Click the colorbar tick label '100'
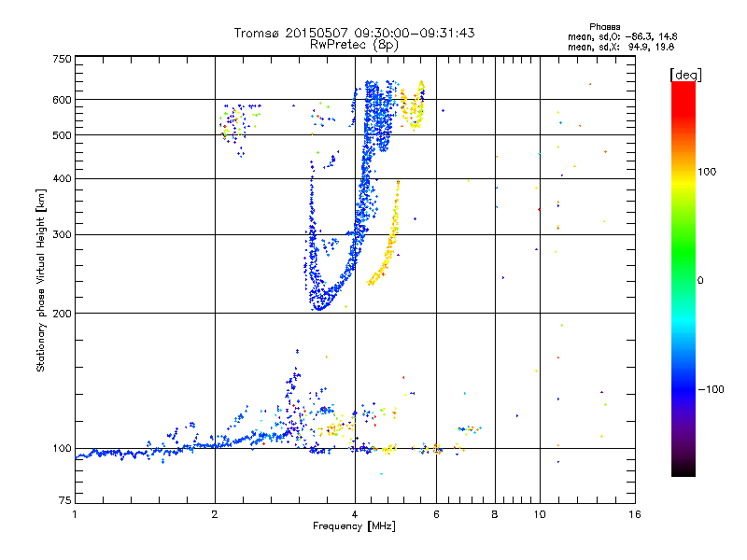The width and height of the screenshot is (747, 560). coord(707,172)
